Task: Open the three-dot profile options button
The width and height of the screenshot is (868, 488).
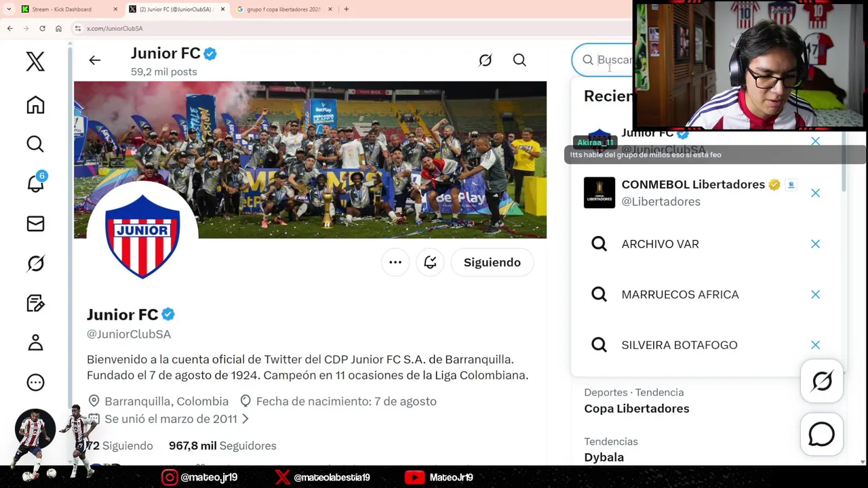Action: click(x=395, y=262)
